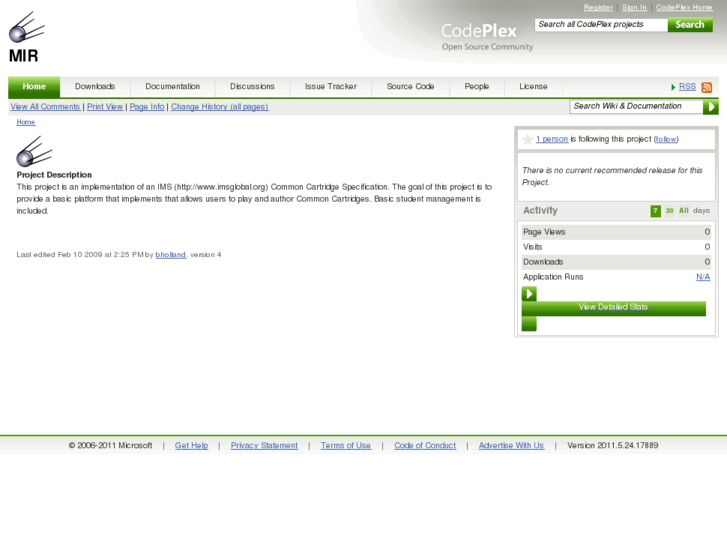Screen dimensions: 727x545
Task: Click View Detailed Stats button
Action: pos(613,308)
